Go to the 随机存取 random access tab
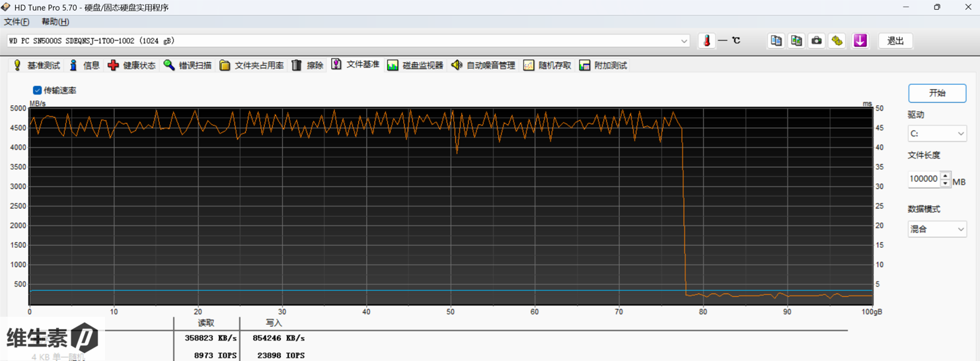Viewport: 980px width, 361px height. coord(547,65)
